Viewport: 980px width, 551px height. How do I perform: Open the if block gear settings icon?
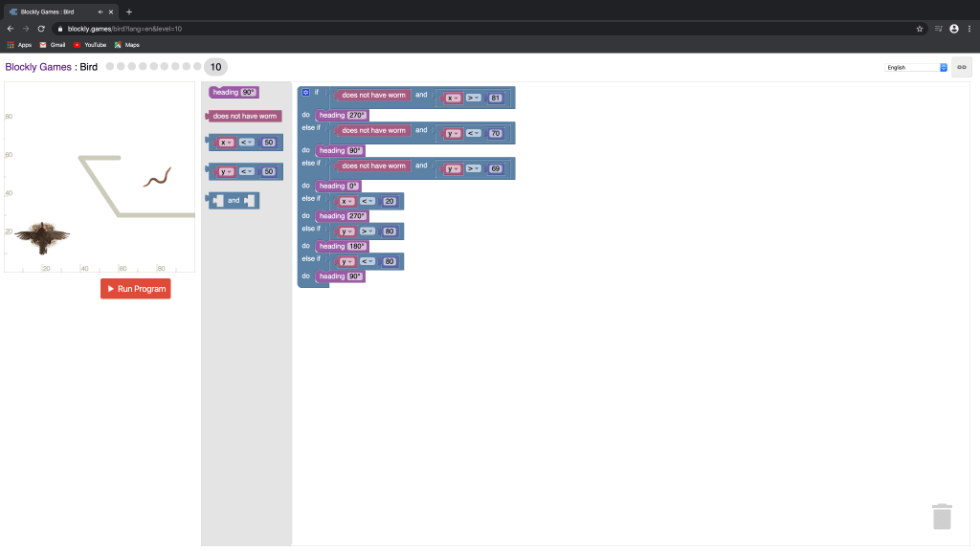pyautogui.click(x=306, y=93)
